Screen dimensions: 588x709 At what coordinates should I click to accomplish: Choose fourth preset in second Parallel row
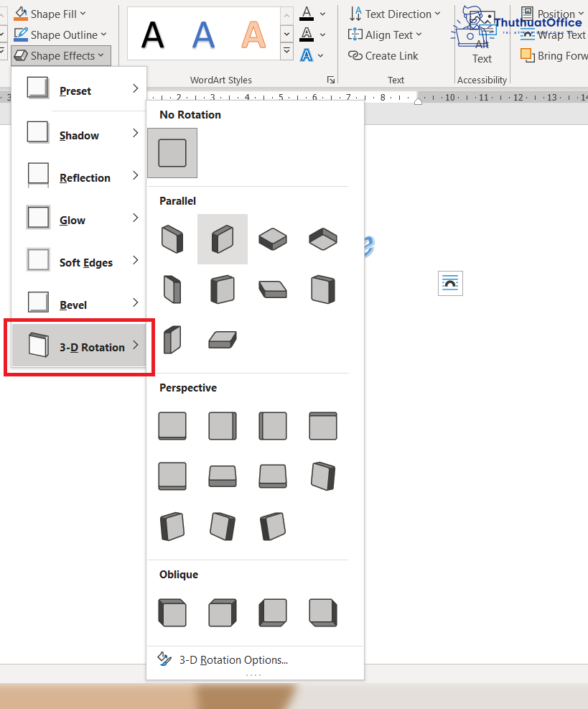322,289
